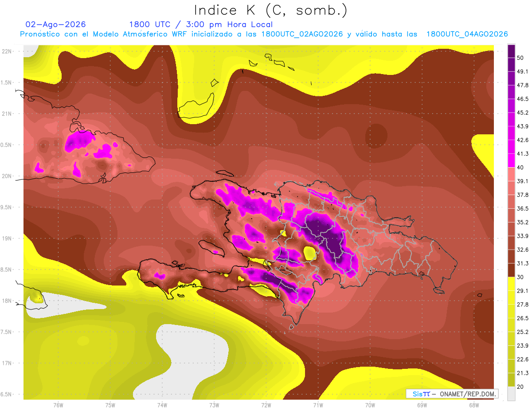Click the 71W longitude label
The height and width of the screenshot is (411, 532).
(318, 405)
